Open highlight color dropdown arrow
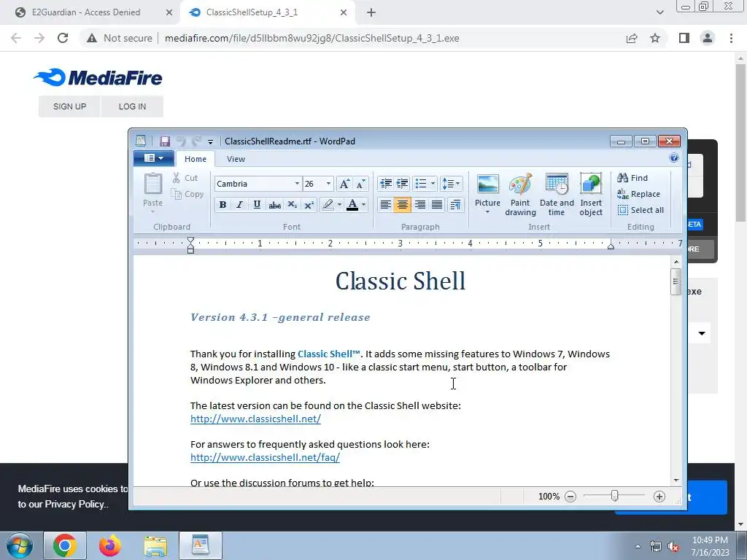 pyautogui.click(x=339, y=205)
